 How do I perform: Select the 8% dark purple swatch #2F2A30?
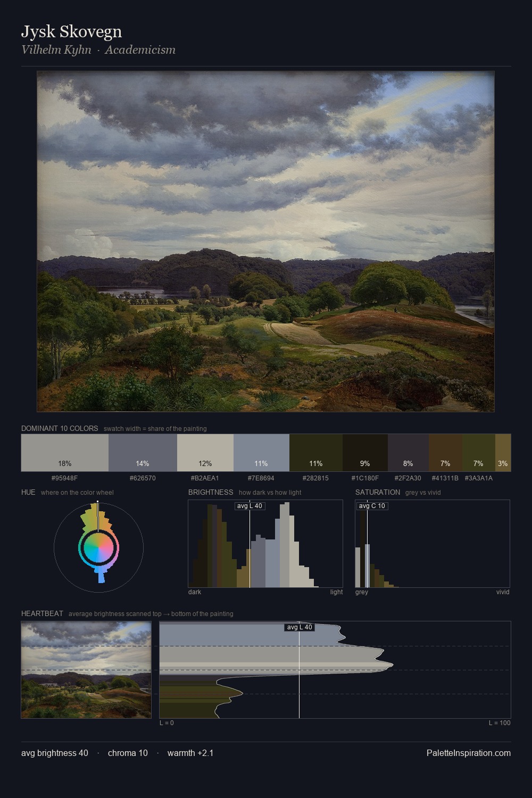408,453
